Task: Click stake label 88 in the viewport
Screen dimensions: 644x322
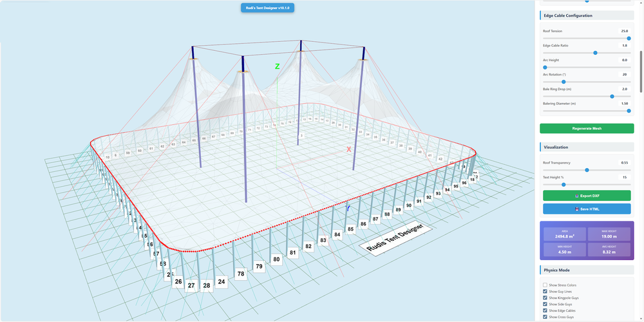Action: tap(387, 214)
